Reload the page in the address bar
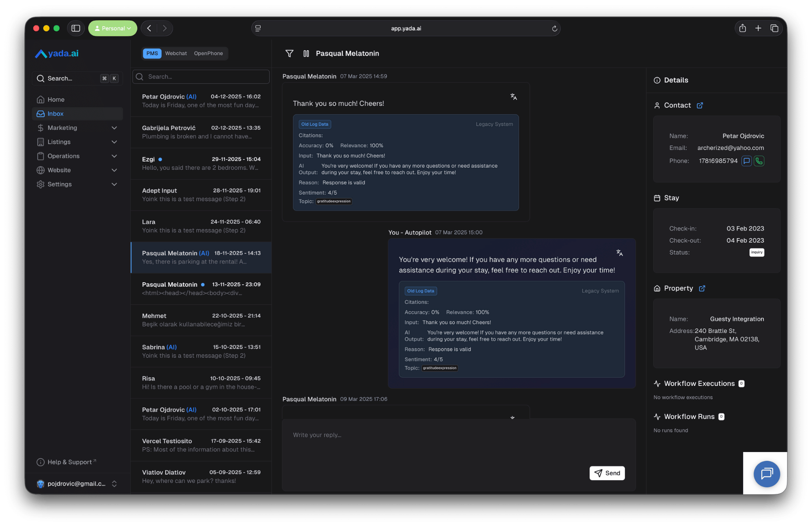 [554, 28]
